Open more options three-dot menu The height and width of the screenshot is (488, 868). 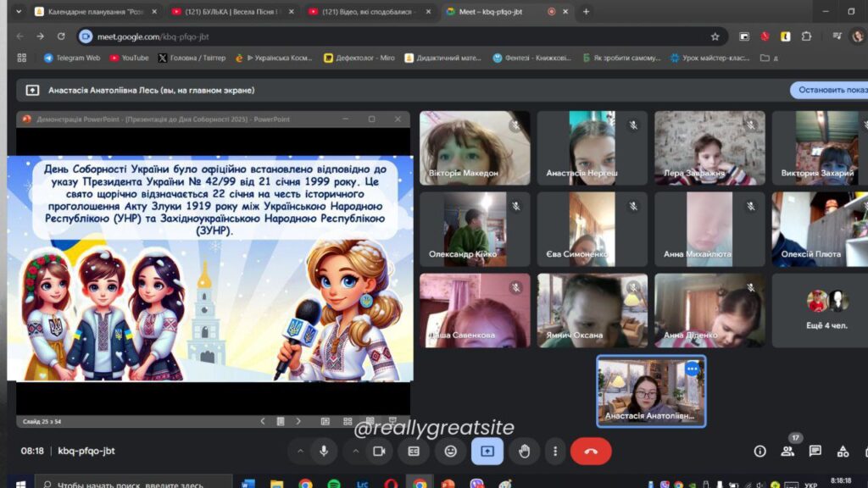click(554, 452)
